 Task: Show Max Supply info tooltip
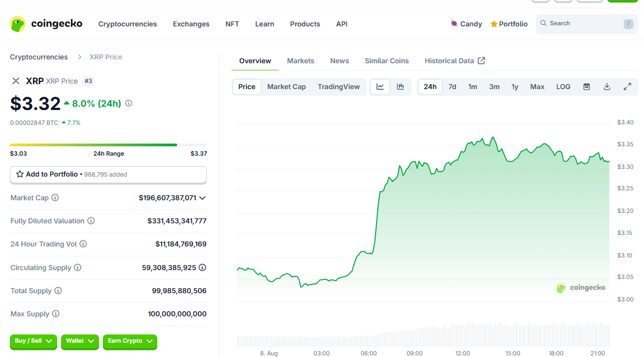[56, 314]
